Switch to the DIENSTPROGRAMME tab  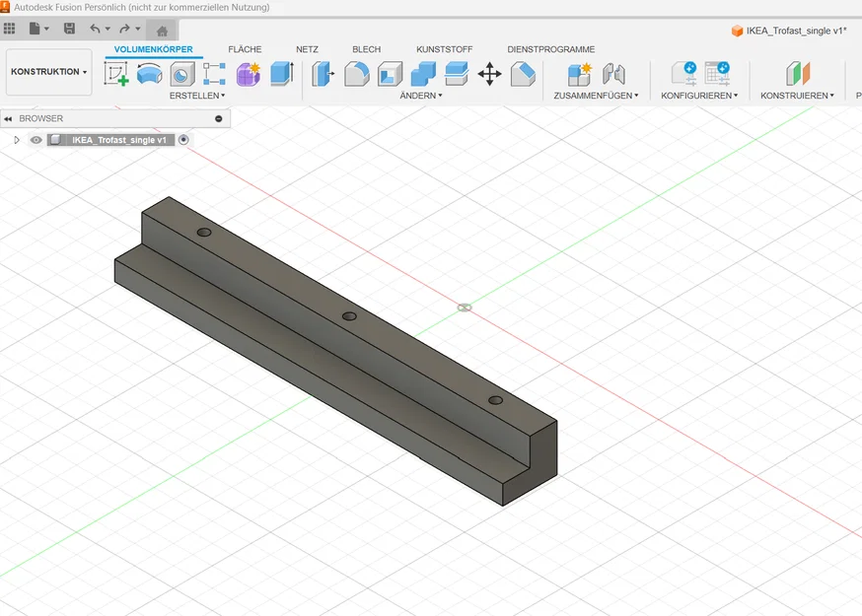click(x=551, y=49)
